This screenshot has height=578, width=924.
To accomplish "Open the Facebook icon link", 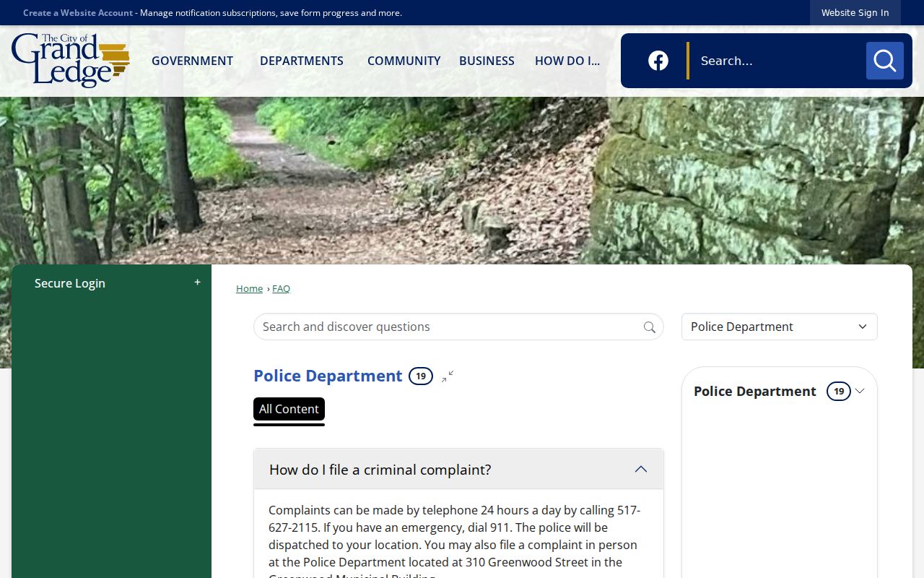I will pos(658,61).
